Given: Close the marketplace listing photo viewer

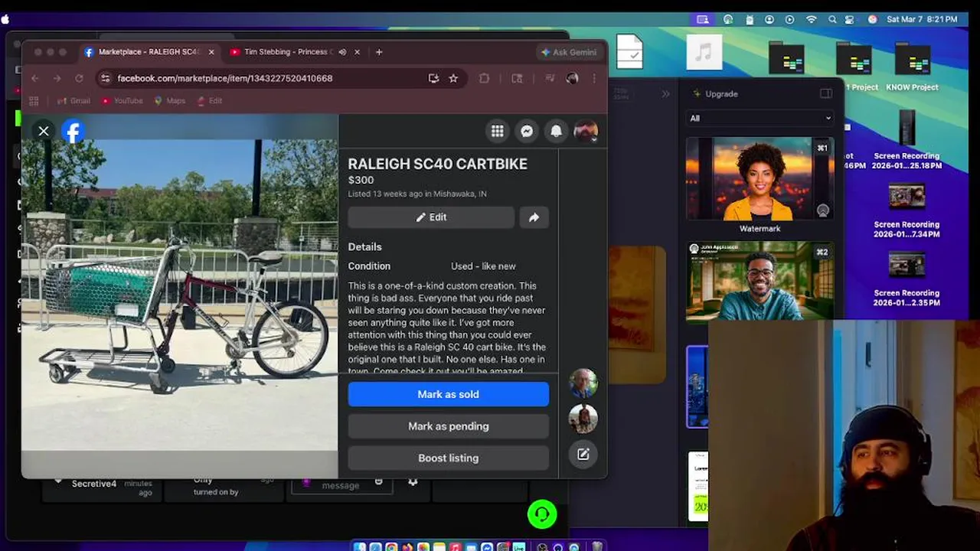Looking at the screenshot, I should click(x=44, y=131).
